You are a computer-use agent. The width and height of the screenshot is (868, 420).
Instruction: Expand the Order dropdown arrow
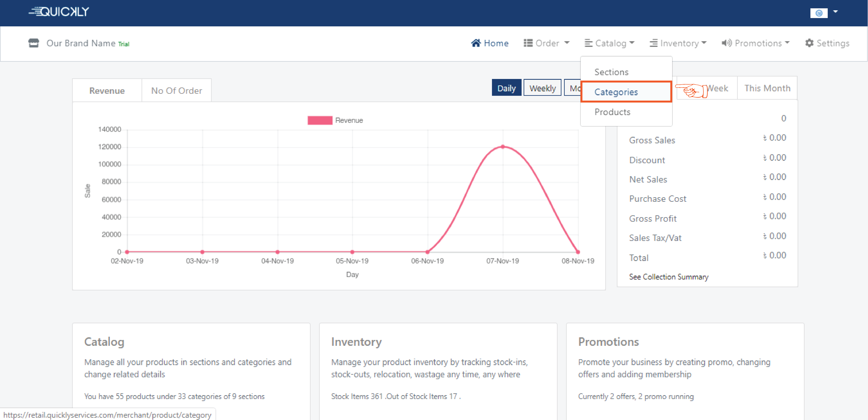coord(567,43)
